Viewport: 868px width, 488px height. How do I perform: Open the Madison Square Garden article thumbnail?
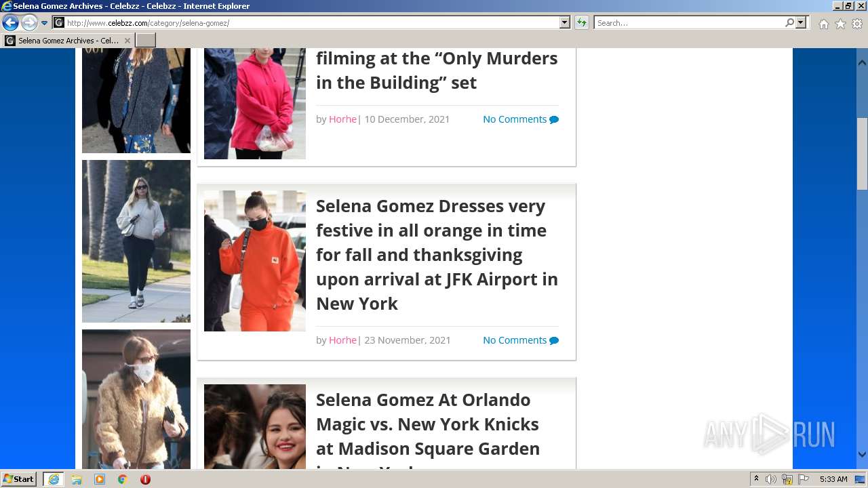255,427
